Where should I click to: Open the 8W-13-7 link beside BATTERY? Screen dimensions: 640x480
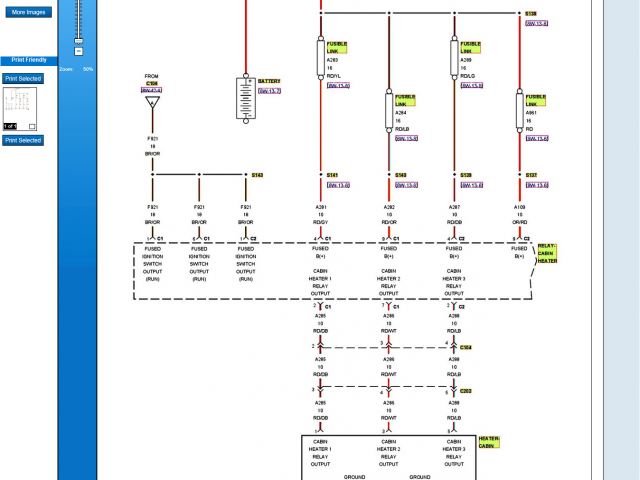[x=269, y=91]
